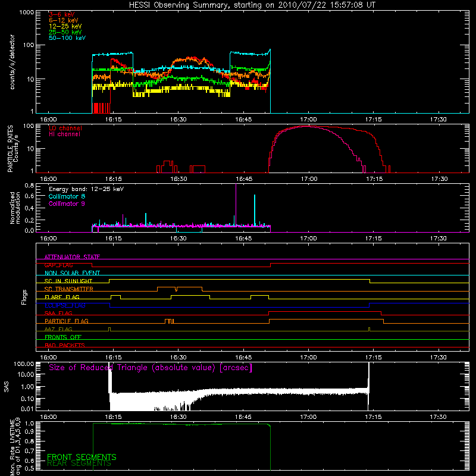Click the Size of Reduced Triangle label

[151, 368]
